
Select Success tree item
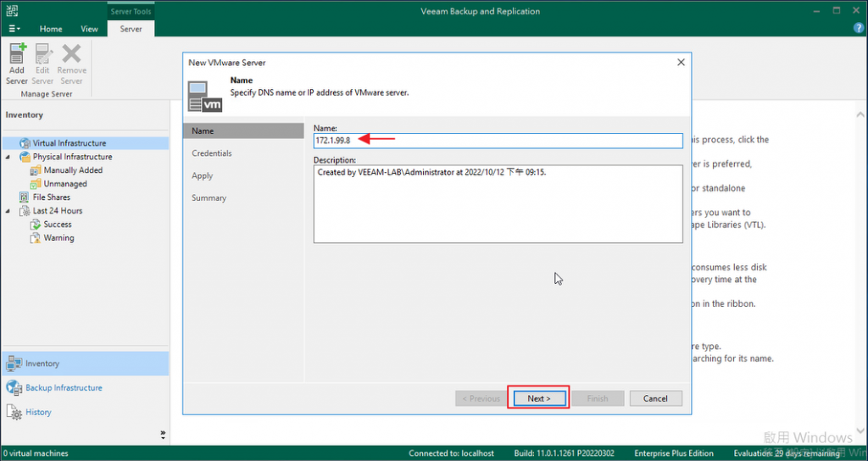click(58, 224)
